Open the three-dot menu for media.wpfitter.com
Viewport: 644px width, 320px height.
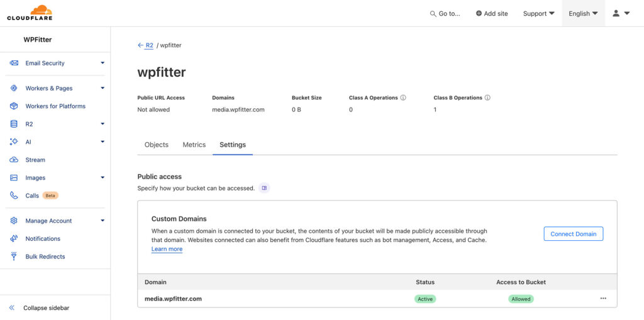[x=603, y=299]
